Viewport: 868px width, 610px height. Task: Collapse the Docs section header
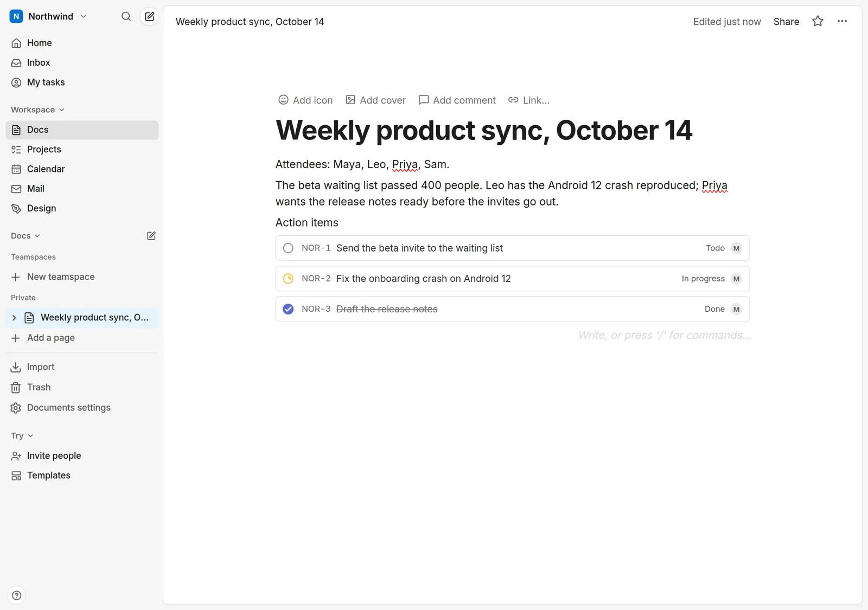pos(25,236)
